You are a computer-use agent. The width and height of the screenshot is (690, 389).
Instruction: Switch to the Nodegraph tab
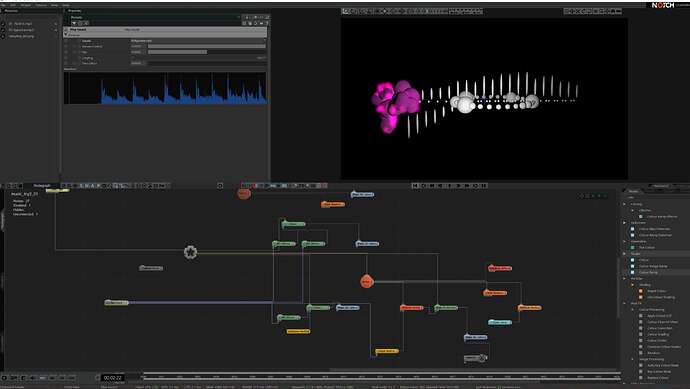[42, 186]
